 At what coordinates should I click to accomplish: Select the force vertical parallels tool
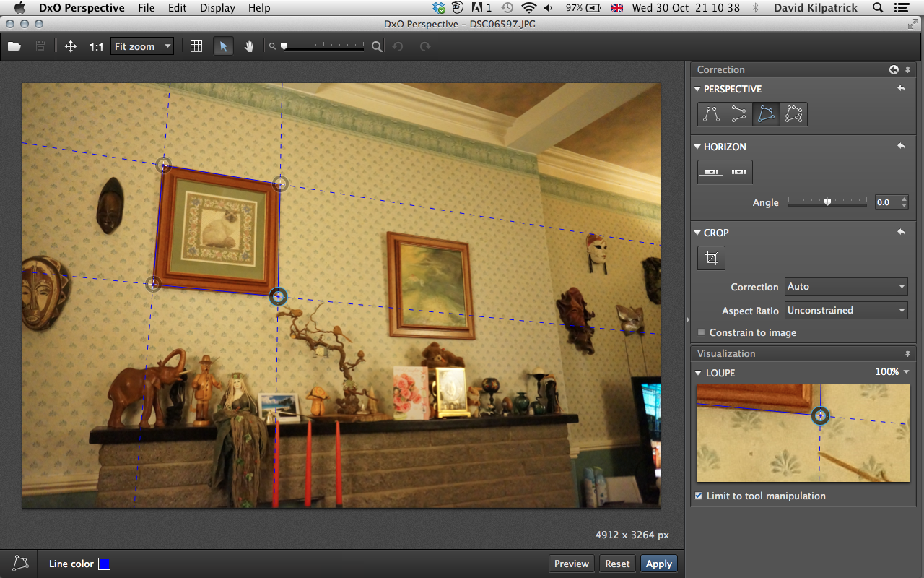pos(712,113)
